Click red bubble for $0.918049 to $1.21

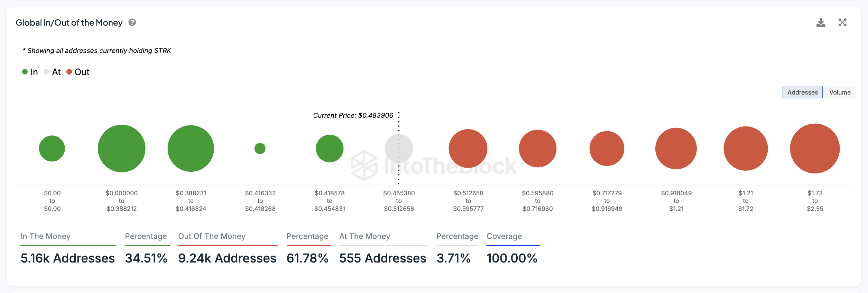tap(676, 149)
